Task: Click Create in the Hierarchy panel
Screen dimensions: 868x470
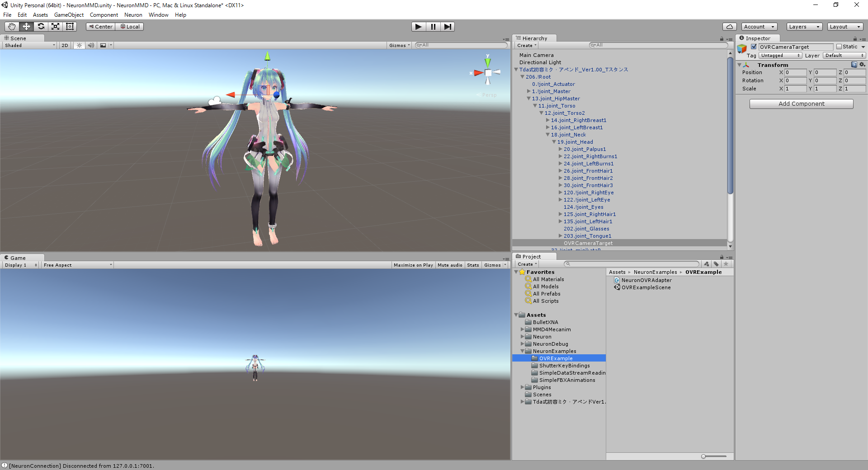Action: coord(526,45)
